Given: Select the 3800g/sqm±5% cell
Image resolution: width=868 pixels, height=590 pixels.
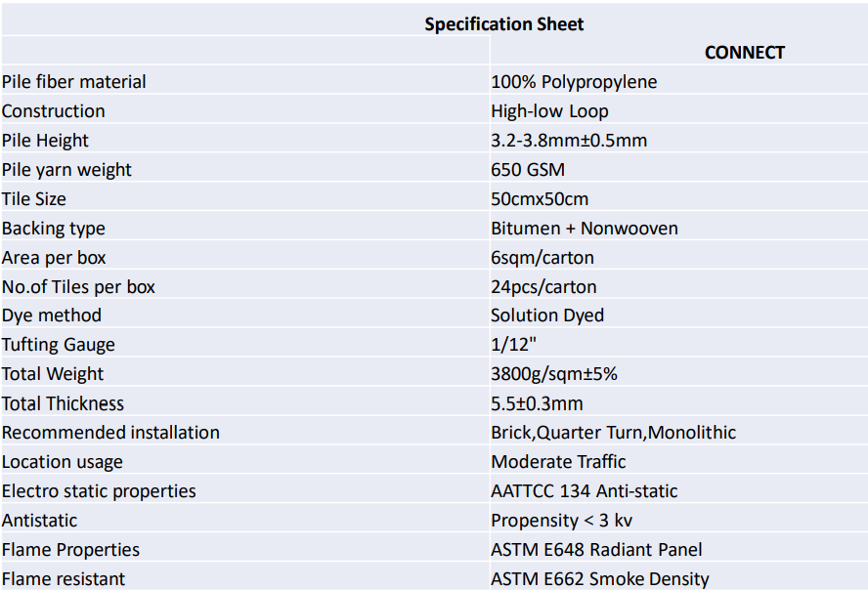Looking at the screenshot, I should pyautogui.click(x=554, y=374).
